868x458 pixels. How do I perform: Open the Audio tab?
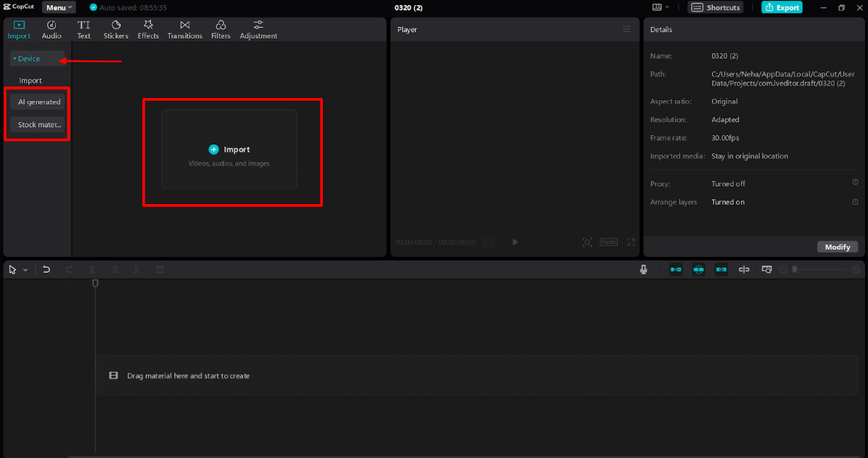click(x=52, y=29)
